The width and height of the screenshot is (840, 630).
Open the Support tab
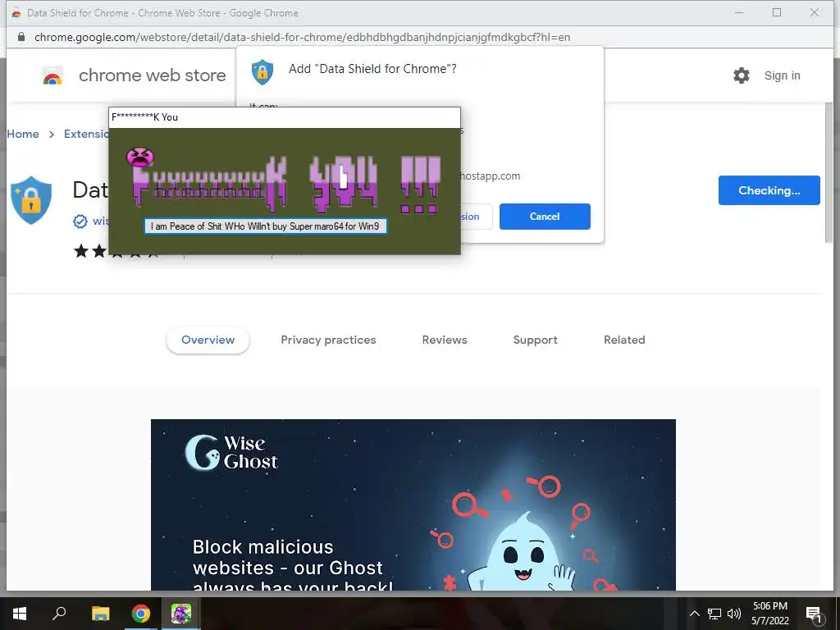click(535, 340)
